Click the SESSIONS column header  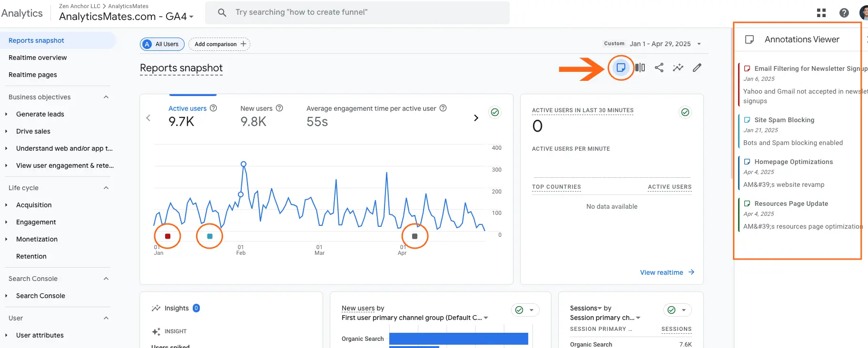tap(676, 329)
